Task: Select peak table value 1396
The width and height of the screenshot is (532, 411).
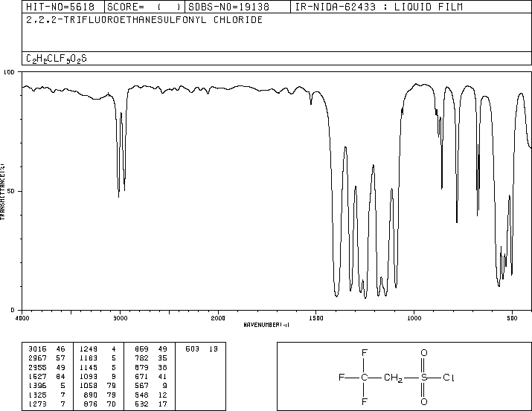Action: coord(37,386)
